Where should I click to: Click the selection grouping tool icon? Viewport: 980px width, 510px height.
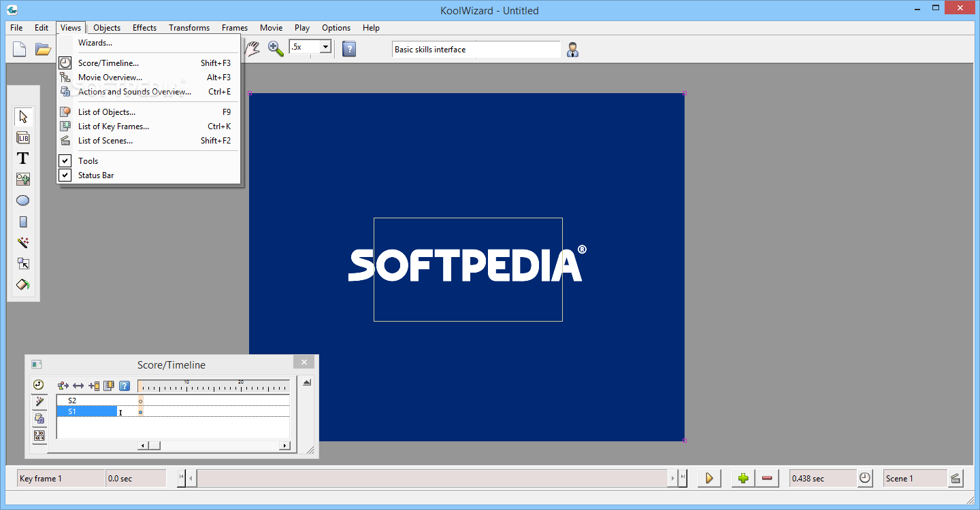point(23,264)
